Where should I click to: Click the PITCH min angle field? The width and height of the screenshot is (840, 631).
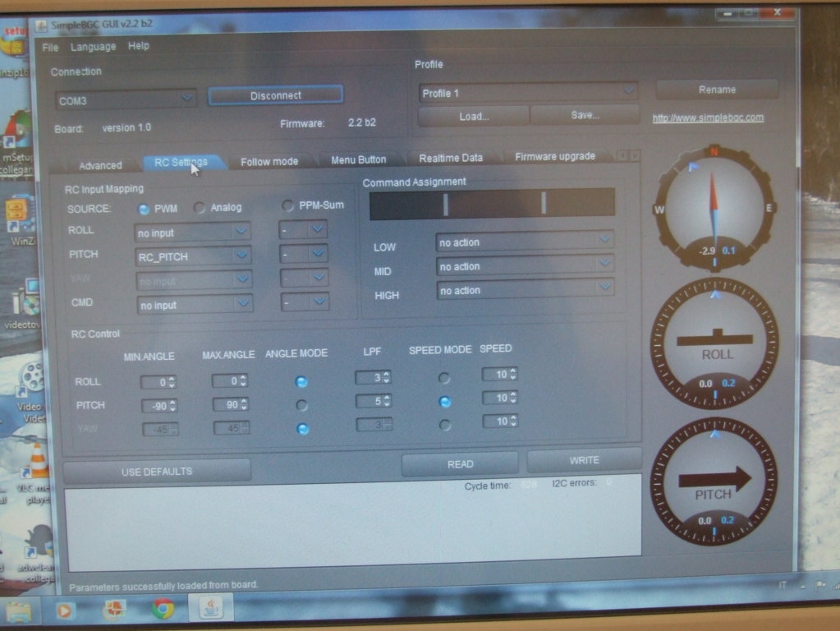click(157, 406)
